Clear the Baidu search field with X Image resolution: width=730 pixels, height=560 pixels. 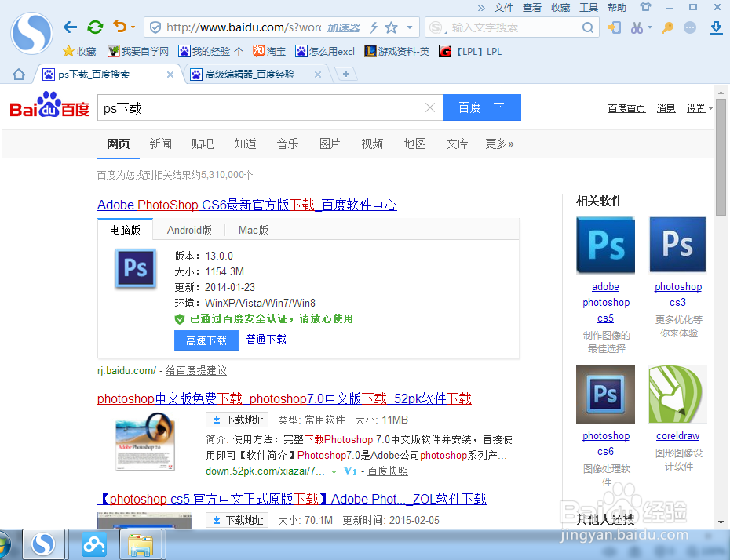[430, 108]
